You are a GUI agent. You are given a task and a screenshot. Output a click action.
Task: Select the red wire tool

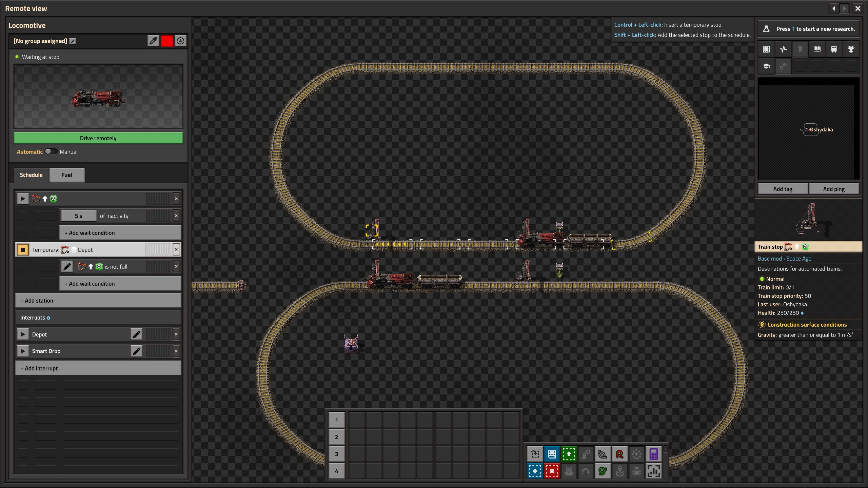coord(620,454)
